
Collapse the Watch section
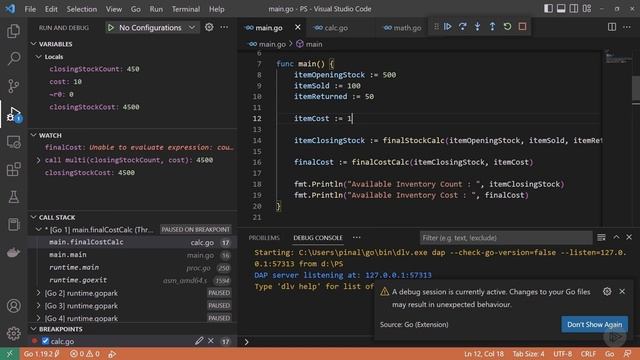point(33,135)
